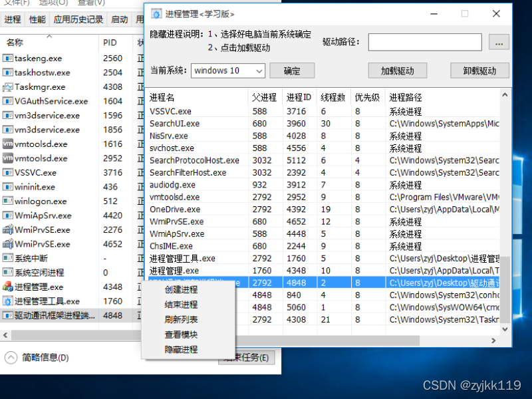532x399 pixels.
Task: Click the VSSVC.exe icon in Task Manager
Action: coord(7,172)
